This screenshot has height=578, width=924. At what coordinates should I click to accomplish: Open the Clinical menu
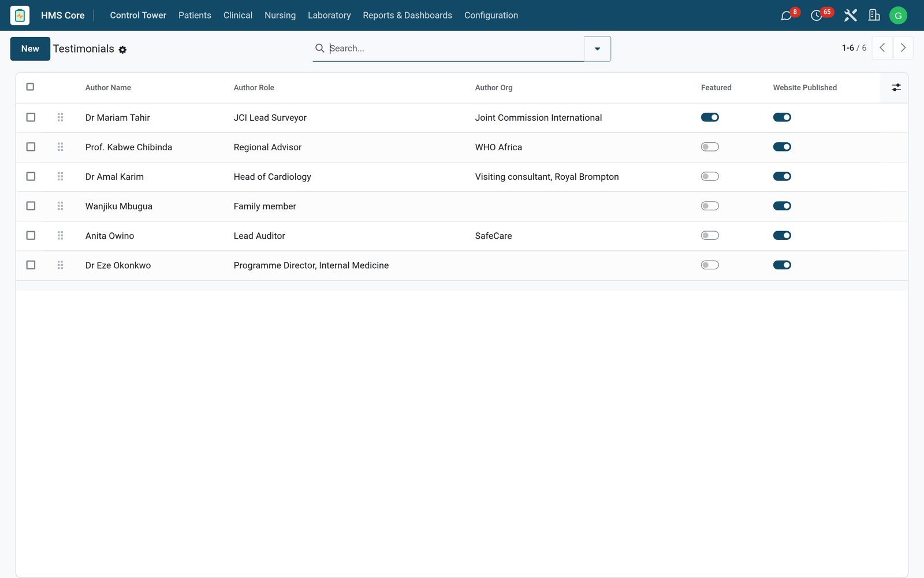238,16
